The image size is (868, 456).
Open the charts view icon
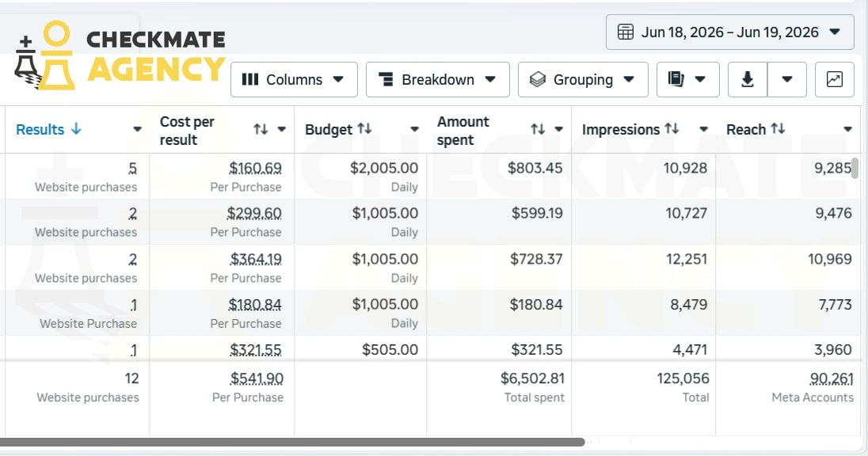834,80
